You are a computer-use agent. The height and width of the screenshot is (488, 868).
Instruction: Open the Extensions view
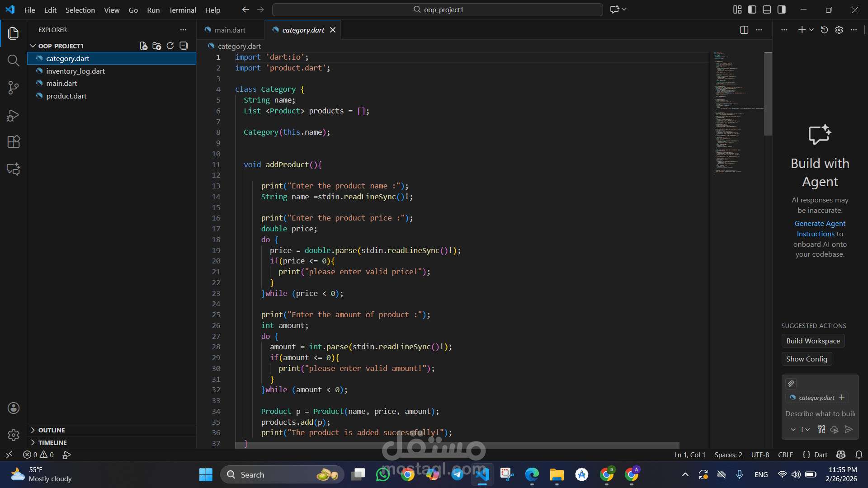tap(13, 142)
